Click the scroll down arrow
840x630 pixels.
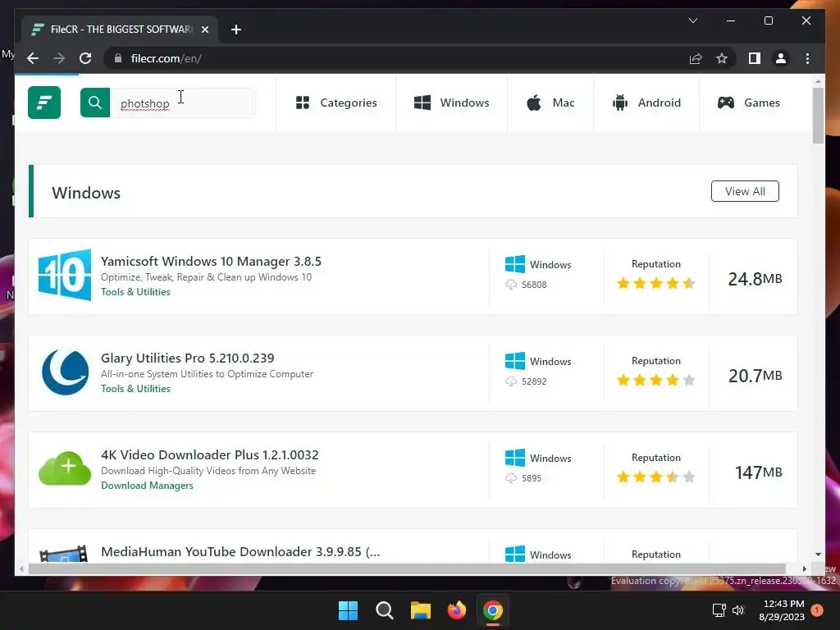(818, 555)
